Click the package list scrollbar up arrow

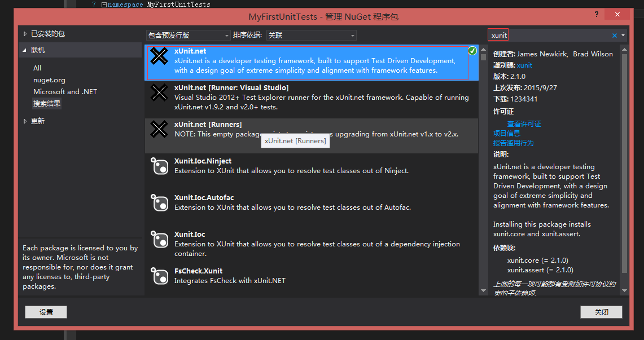point(483,50)
